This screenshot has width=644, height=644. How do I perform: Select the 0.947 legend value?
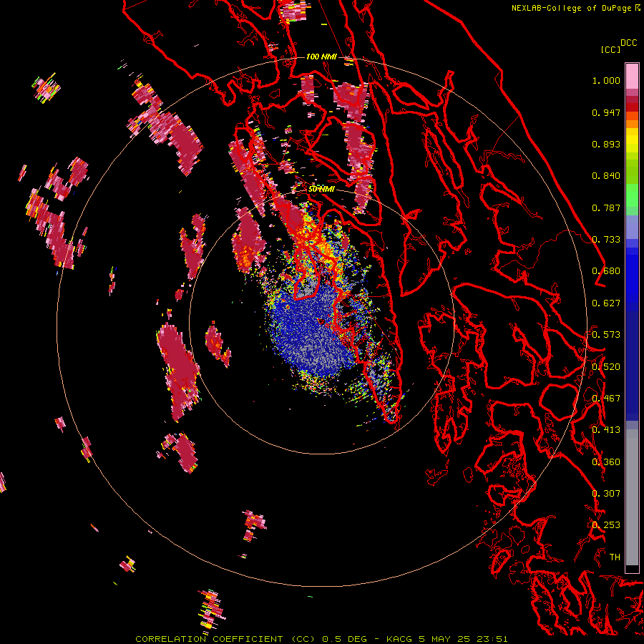click(x=606, y=112)
